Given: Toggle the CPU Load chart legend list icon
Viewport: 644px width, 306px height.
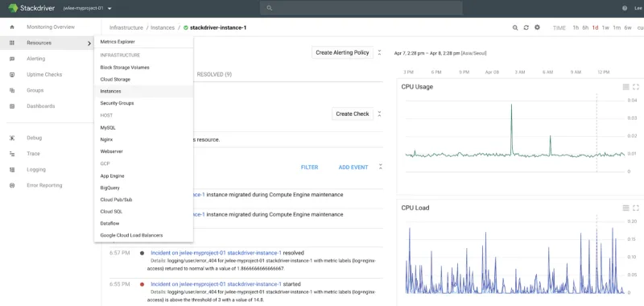Looking at the screenshot, I should (x=626, y=208).
